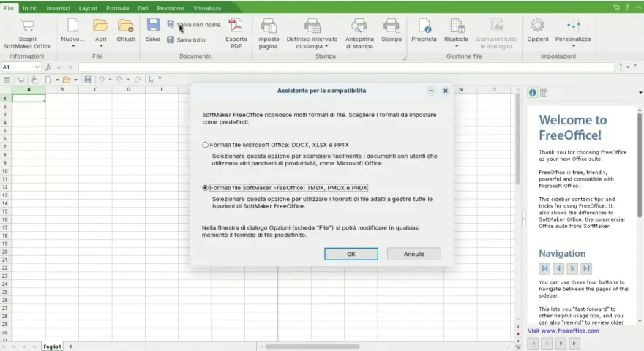Click the sidebar vertical scrollbar
The image size is (644, 351).
click(640, 165)
